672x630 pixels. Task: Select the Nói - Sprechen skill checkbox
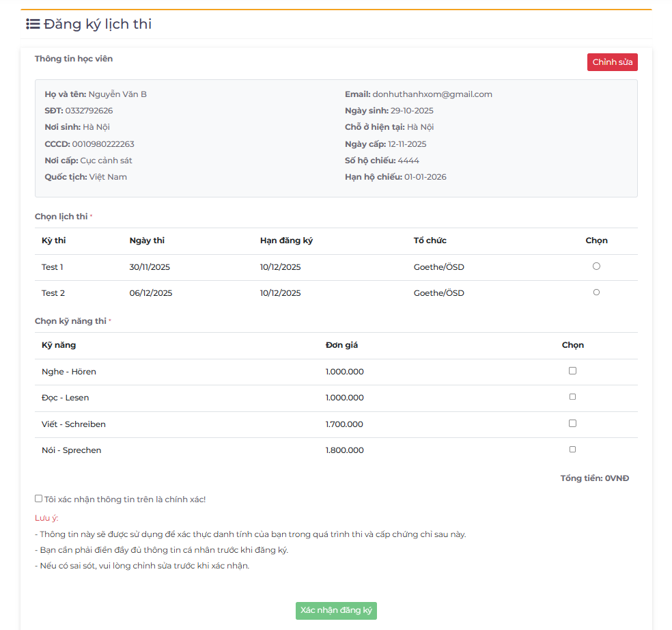pyautogui.click(x=572, y=450)
